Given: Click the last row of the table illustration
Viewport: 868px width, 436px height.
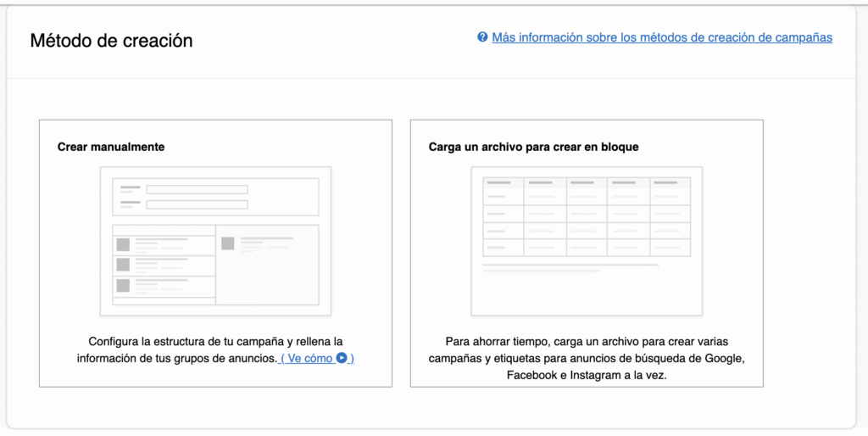Looking at the screenshot, I should click(x=587, y=247).
